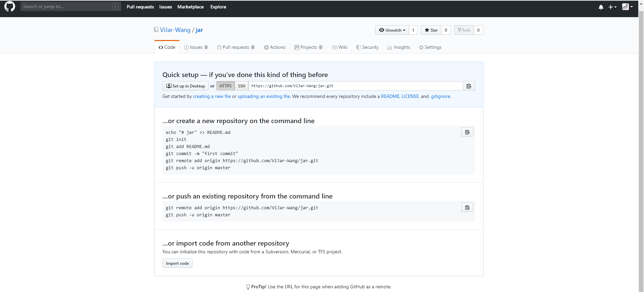Star the jar repository
This screenshot has height=292, width=644.
point(431,30)
